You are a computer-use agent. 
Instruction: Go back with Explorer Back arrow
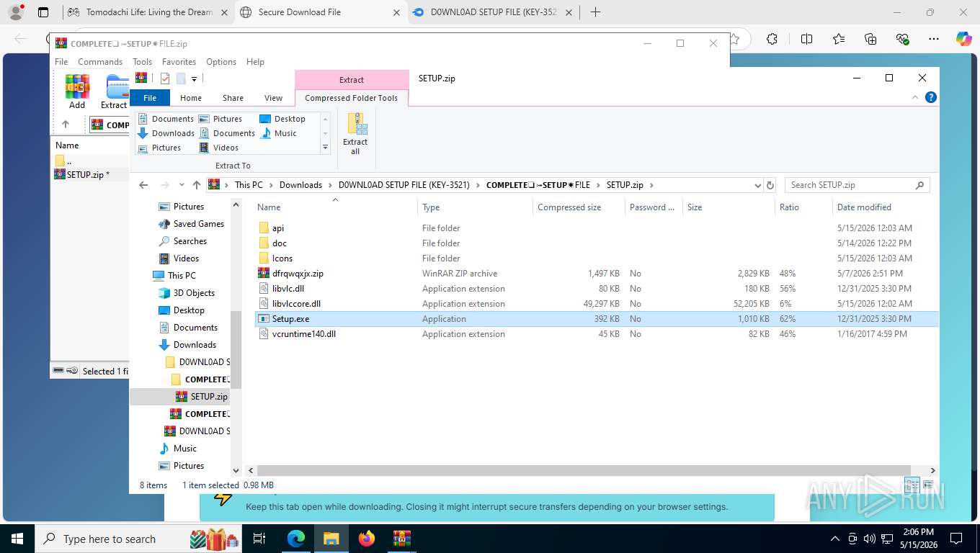pos(143,185)
